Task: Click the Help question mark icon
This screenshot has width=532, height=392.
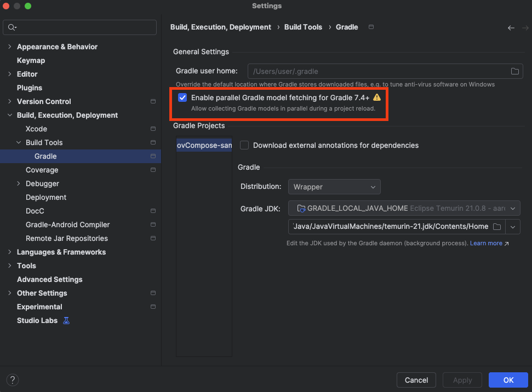Action: tap(13, 380)
